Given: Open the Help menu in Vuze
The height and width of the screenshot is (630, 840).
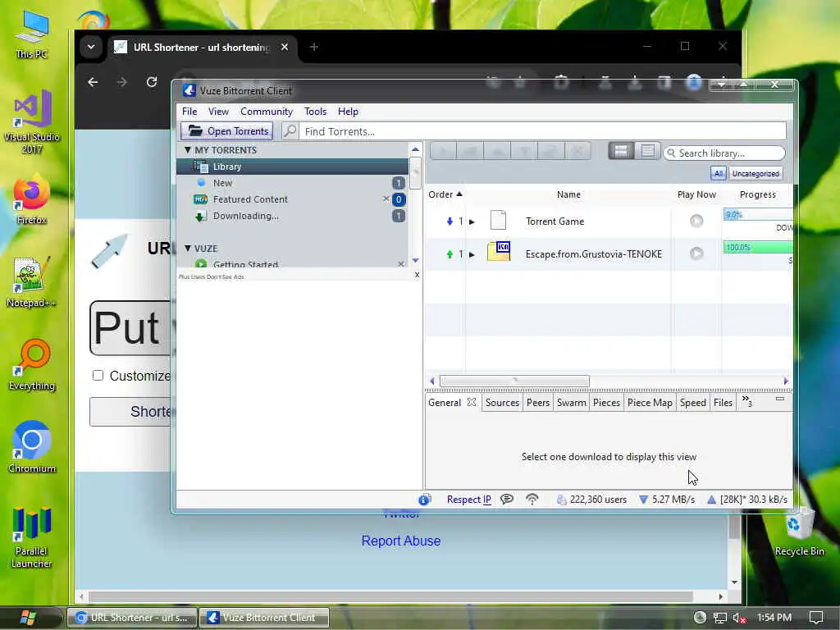Looking at the screenshot, I should tap(348, 112).
